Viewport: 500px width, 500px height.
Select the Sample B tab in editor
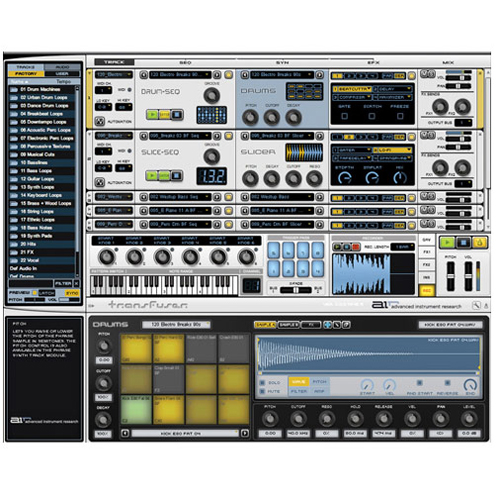(x=289, y=325)
